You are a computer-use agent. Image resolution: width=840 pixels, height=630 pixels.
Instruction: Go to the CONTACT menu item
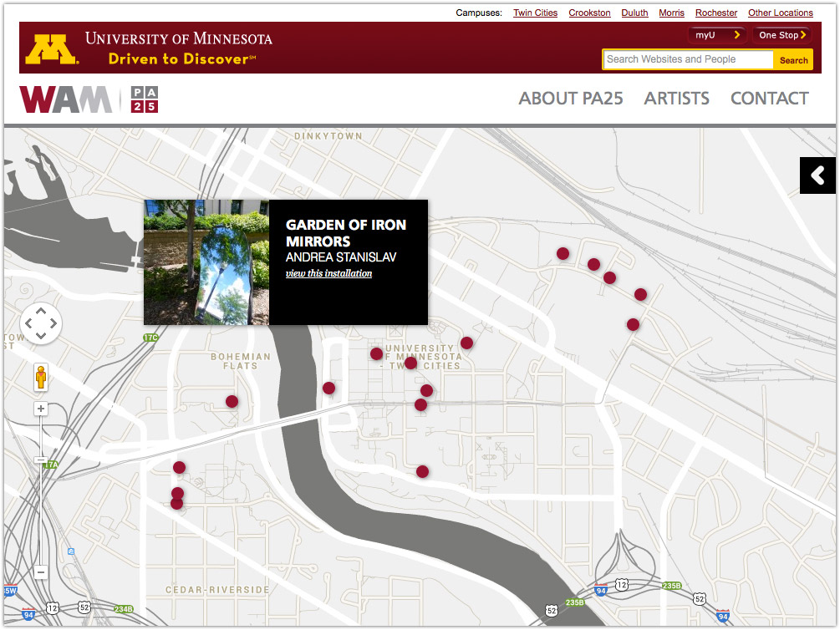pyautogui.click(x=770, y=99)
